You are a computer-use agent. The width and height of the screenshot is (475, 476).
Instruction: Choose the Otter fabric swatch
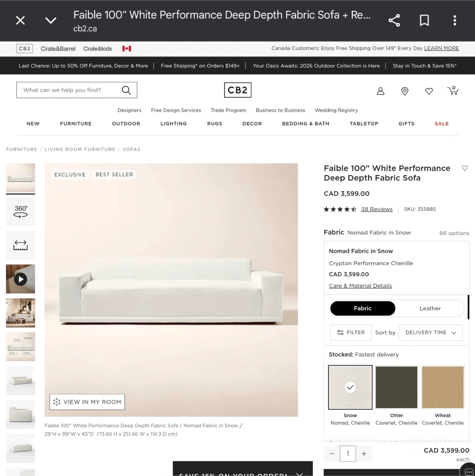pos(396,387)
